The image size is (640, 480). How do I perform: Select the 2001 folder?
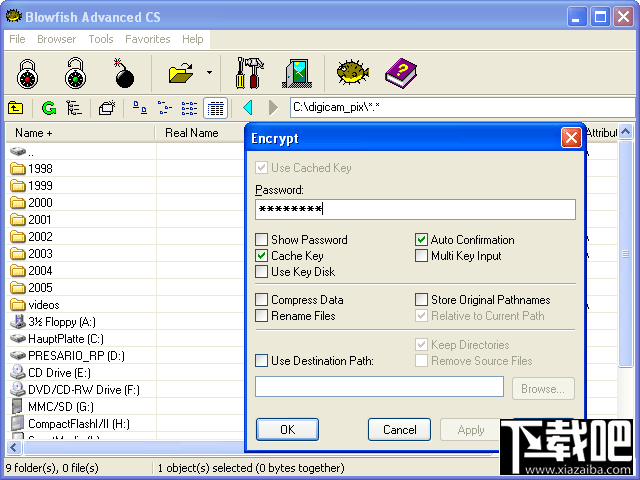(31, 220)
